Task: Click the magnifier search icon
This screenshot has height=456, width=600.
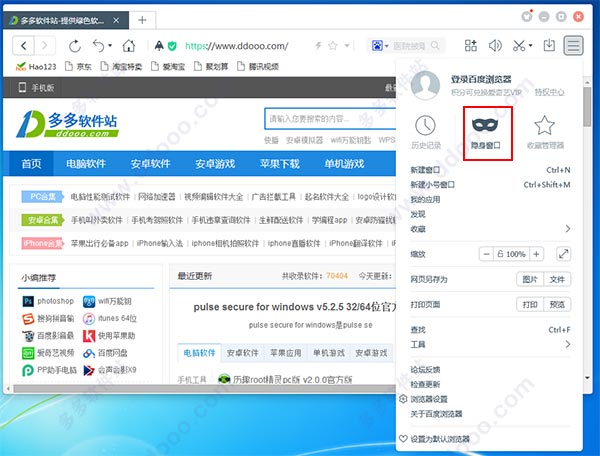Action: 435,46
